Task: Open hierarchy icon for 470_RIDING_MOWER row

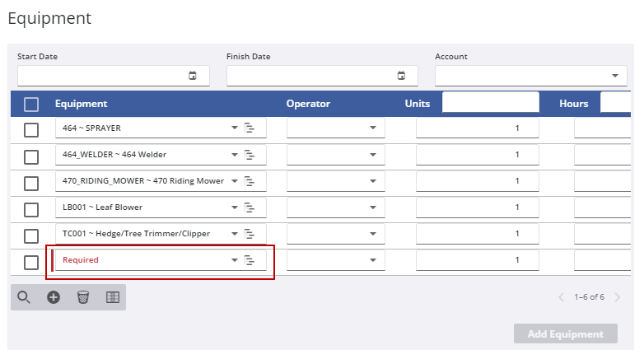Action: [x=250, y=180]
